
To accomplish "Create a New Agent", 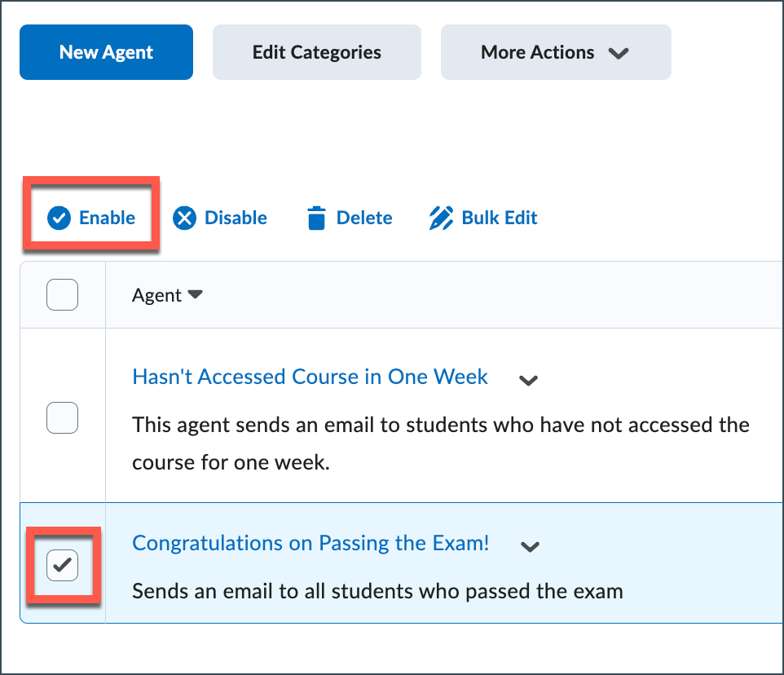I will [x=106, y=52].
